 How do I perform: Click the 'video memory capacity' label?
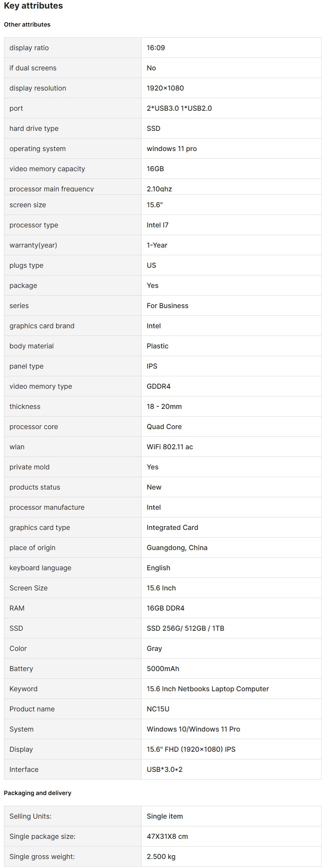(47, 169)
